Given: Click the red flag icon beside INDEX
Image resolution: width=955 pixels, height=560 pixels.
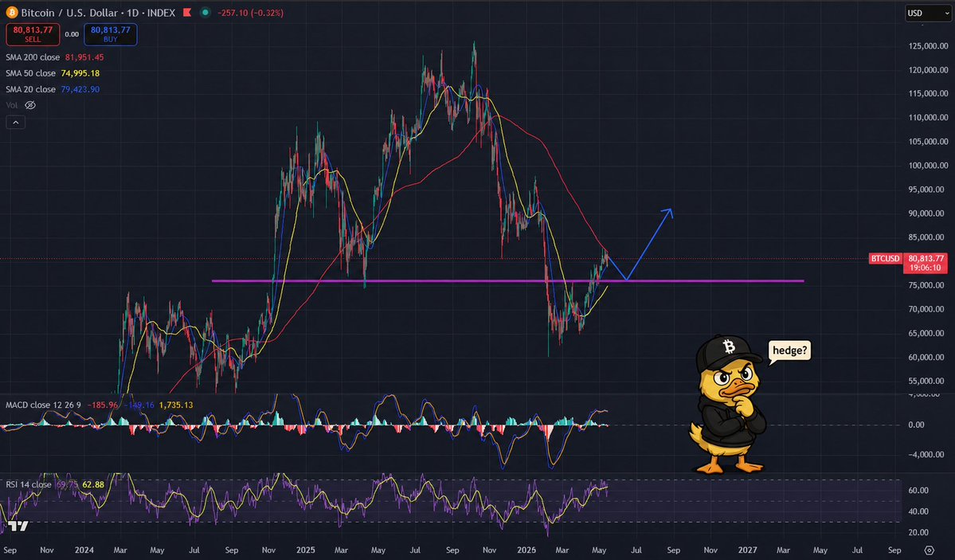Looking at the screenshot, I should (x=188, y=12).
